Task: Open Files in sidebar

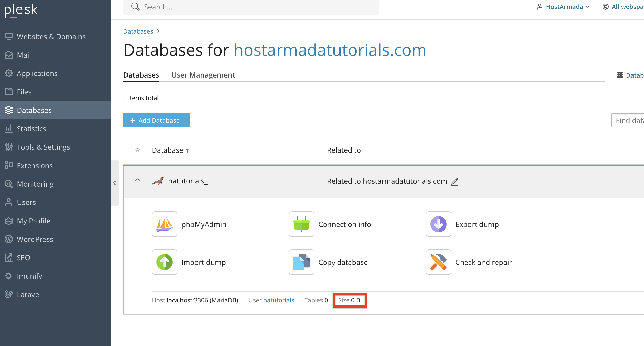Action: click(x=55, y=92)
